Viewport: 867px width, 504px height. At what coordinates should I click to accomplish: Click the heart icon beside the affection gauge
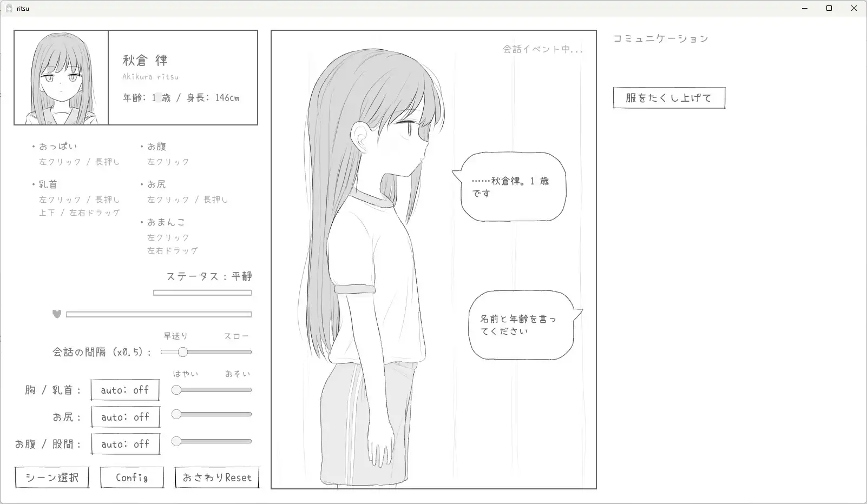[x=56, y=314]
